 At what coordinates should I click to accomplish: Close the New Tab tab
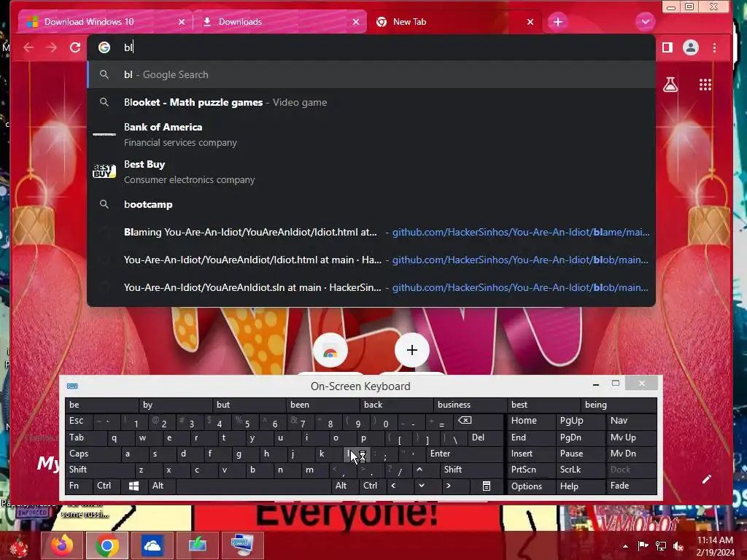click(x=530, y=22)
